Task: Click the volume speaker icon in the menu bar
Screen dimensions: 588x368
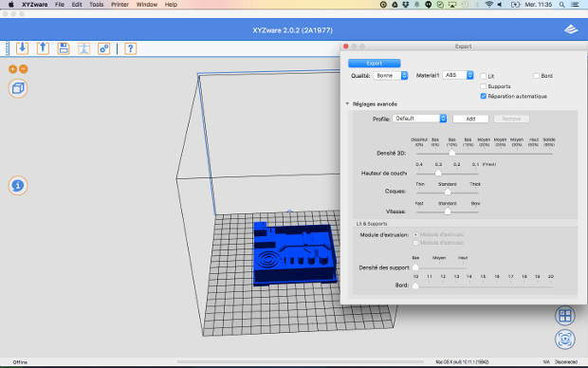Action: 500,5
